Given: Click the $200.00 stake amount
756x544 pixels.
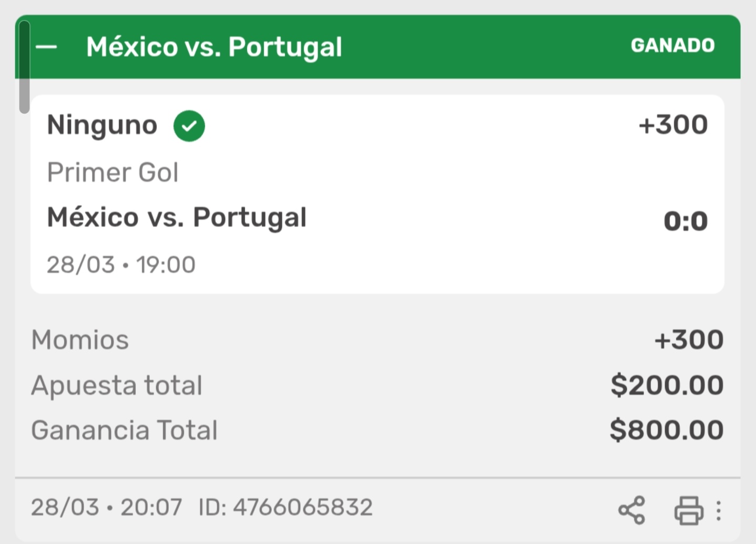Looking at the screenshot, I should point(667,385).
